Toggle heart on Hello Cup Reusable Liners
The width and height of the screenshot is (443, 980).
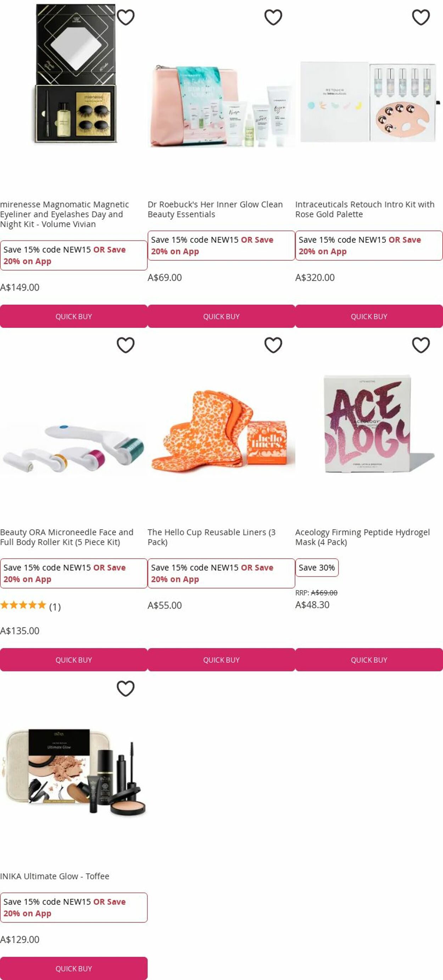tap(273, 345)
